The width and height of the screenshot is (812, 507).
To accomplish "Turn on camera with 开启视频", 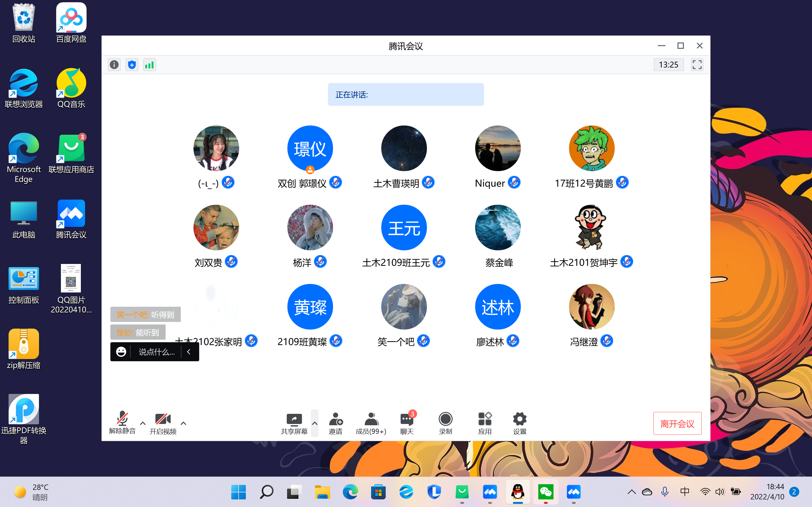I will click(x=163, y=423).
